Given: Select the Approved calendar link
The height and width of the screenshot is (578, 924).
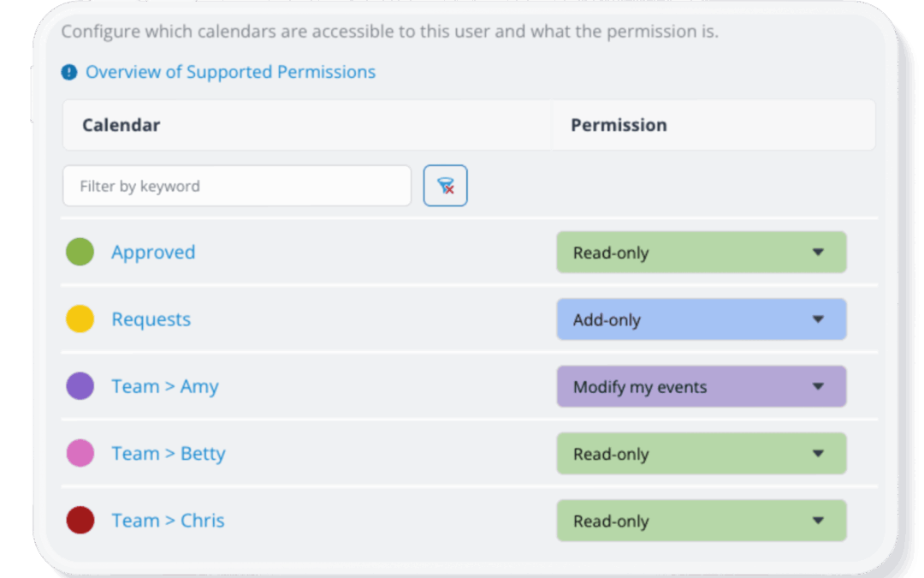Looking at the screenshot, I should pyautogui.click(x=153, y=252).
